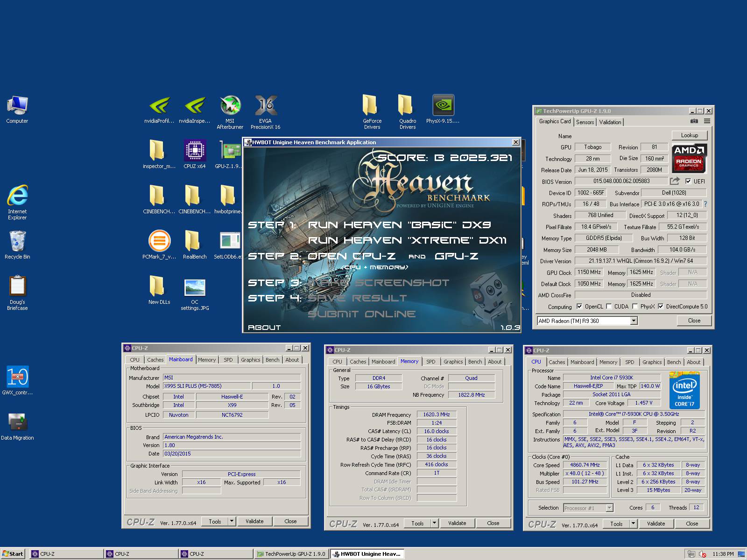Open Bench tab in Memory CPU-Z window
The image size is (747, 560).
[475, 362]
